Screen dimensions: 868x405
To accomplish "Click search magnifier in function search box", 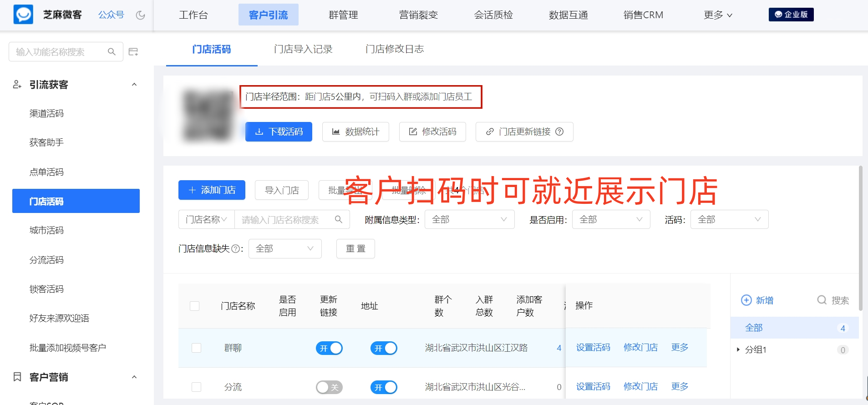I will 112,52.
